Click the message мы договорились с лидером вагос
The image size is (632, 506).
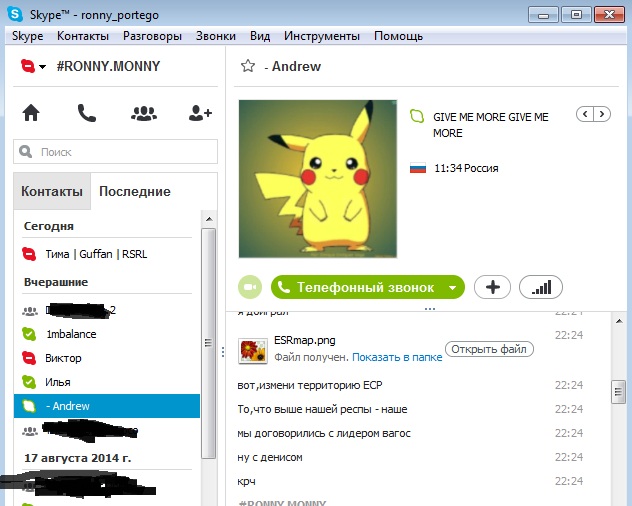[324, 433]
